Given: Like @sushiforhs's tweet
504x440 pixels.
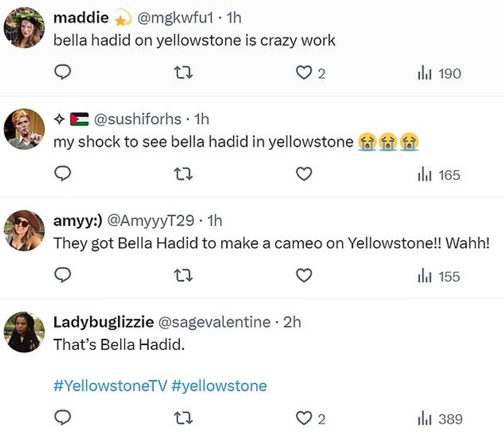Looking at the screenshot, I should [302, 175].
